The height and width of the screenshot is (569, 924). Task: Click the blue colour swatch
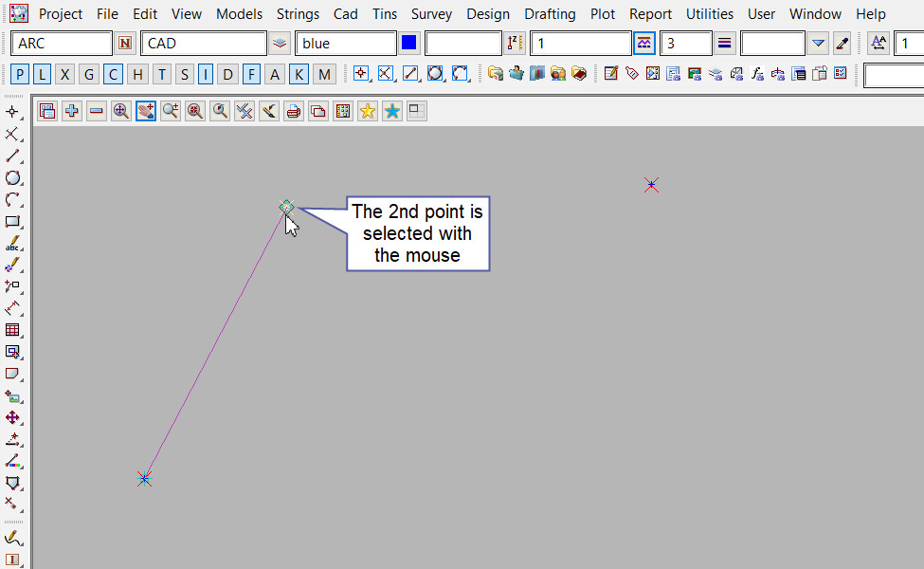coord(409,43)
